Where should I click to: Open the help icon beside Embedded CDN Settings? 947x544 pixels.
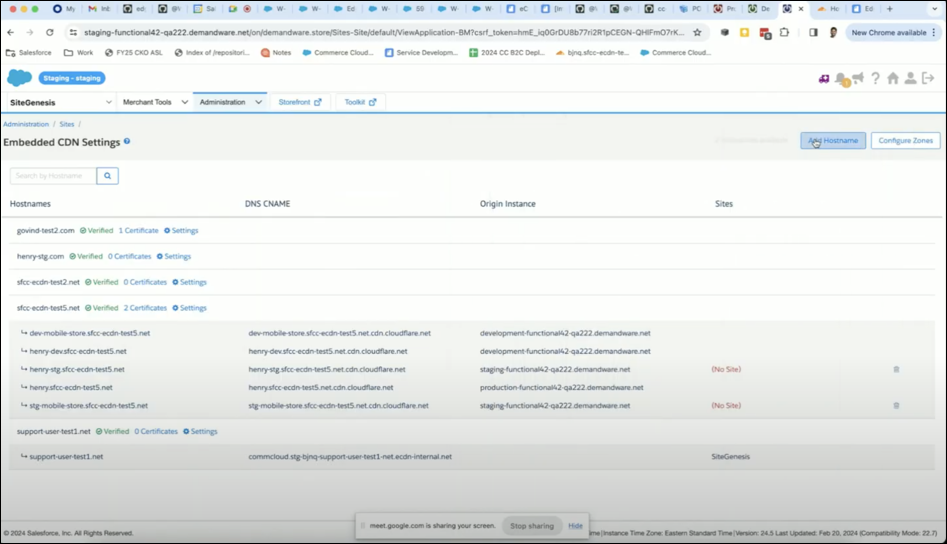point(127,141)
